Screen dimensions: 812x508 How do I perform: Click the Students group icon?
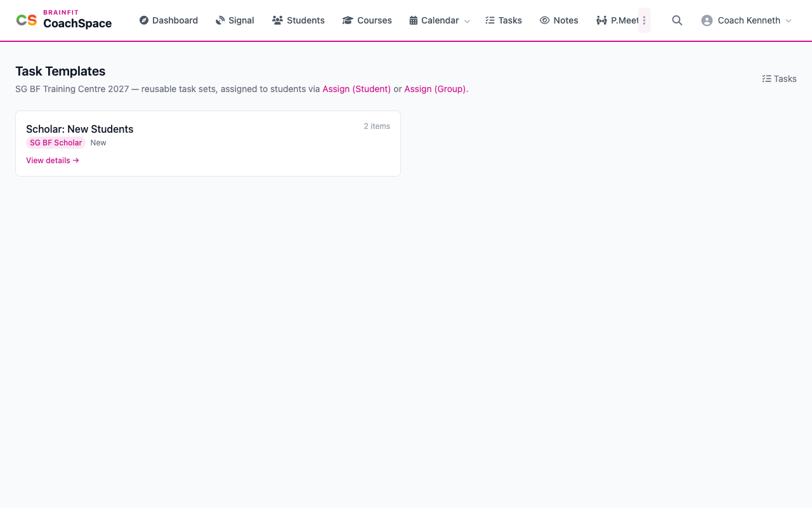tap(277, 20)
